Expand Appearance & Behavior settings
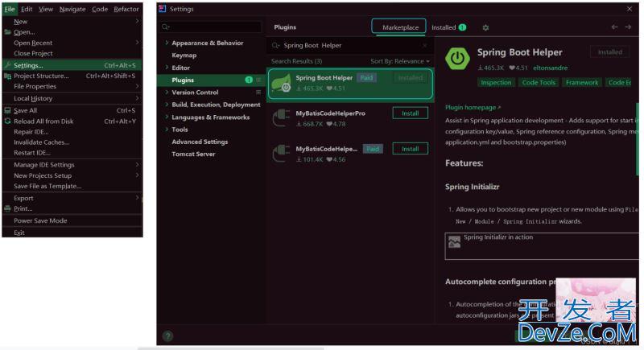644x350 pixels. coord(167,43)
